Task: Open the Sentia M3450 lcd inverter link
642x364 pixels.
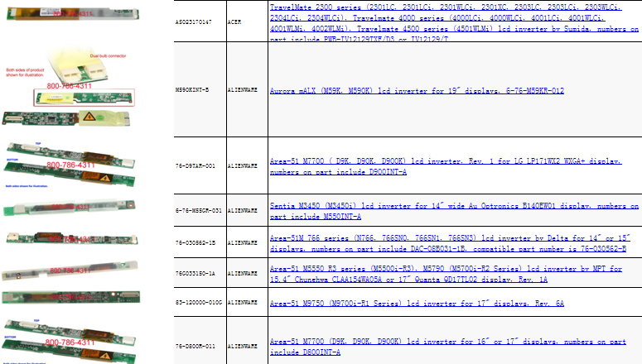Action: point(454,211)
